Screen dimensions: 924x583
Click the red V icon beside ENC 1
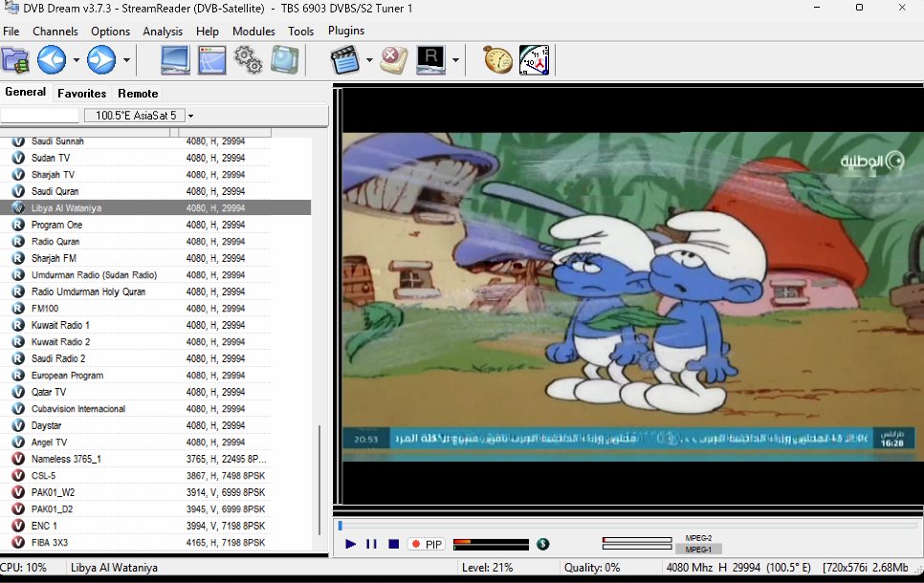click(18, 526)
